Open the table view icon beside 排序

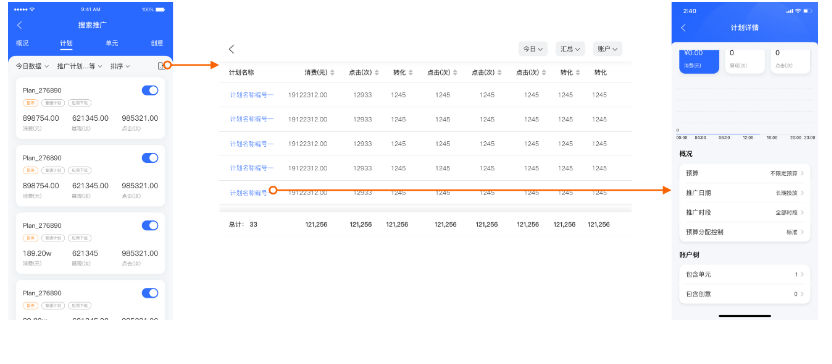[161, 66]
